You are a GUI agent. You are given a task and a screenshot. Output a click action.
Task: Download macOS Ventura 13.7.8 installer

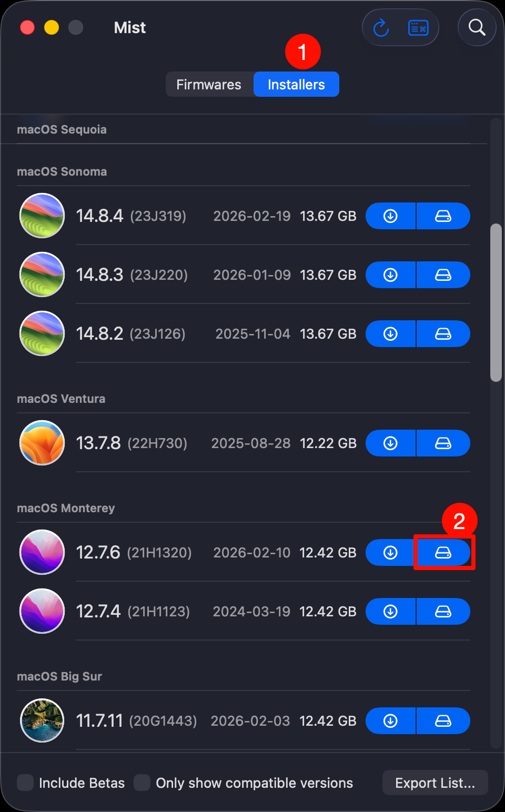click(390, 443)
